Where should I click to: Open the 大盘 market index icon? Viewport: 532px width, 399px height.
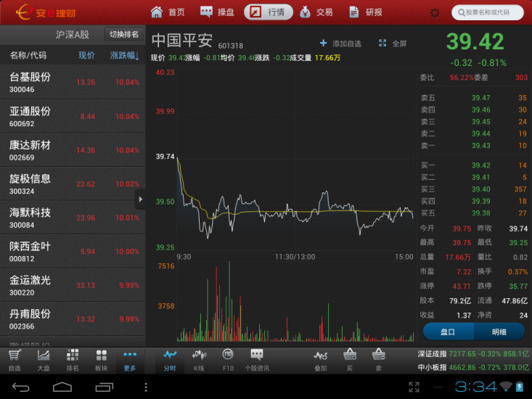pos(44,360)
